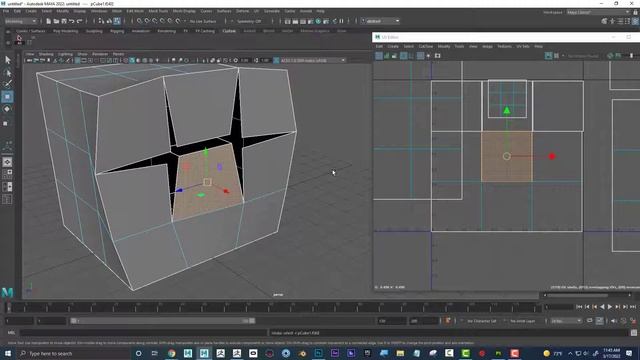
Task: Click the New Scene icon
Action: point(49,21)
